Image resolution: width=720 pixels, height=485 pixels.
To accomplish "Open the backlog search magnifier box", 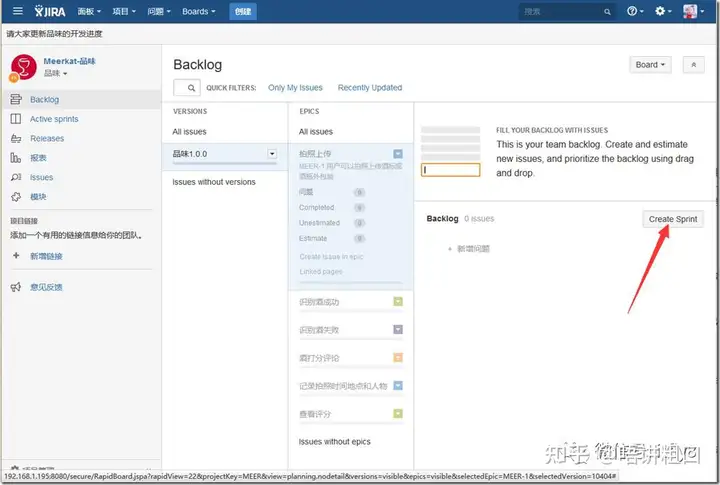I will click(186, 87).
